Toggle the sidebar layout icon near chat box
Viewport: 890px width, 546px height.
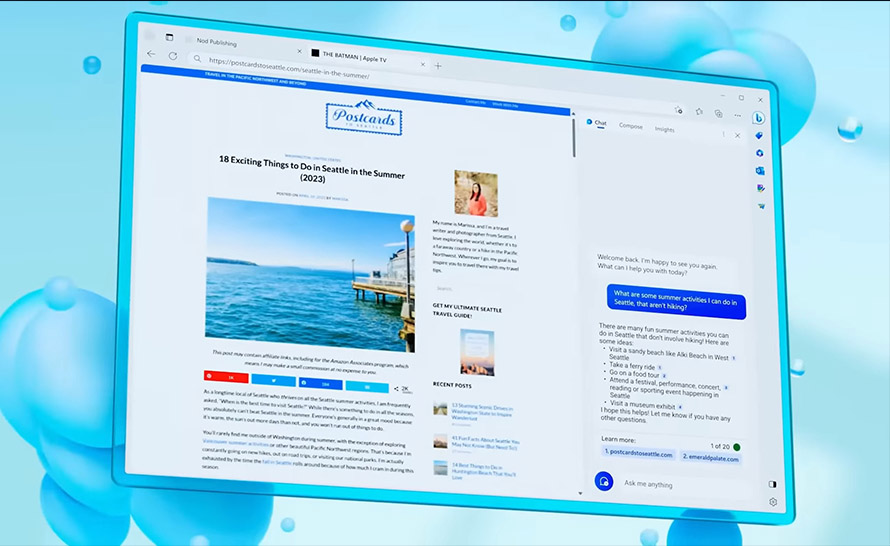pos(772,484)
